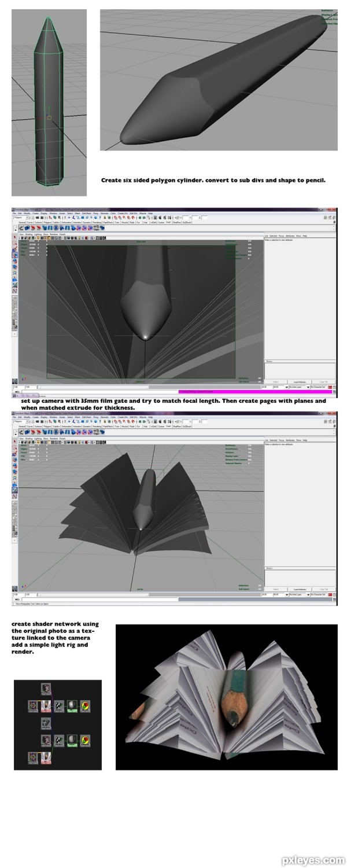This screenshot has height=868, width=347.
Task: Click the wireframe pencil model image
Action: pos(49,102)
